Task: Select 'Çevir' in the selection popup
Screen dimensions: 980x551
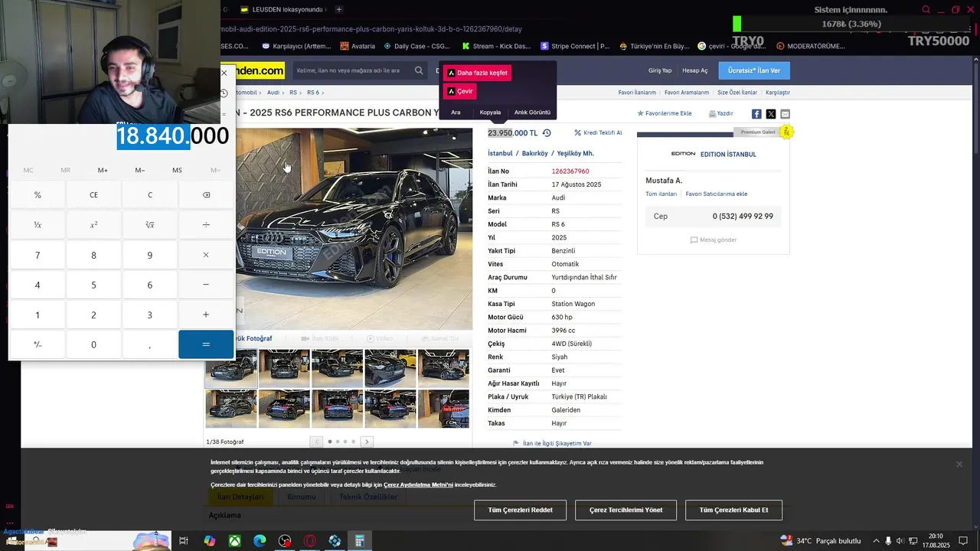Action: [x=460, y=91]
